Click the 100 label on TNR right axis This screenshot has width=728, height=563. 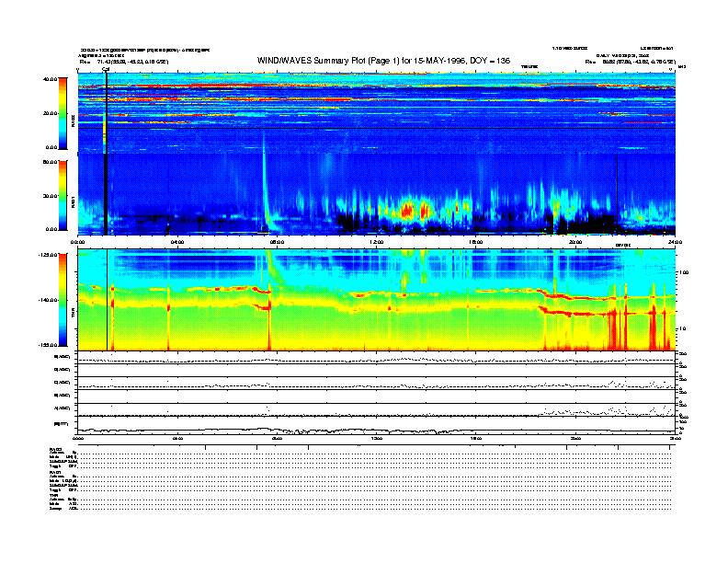tap(684, 272)
